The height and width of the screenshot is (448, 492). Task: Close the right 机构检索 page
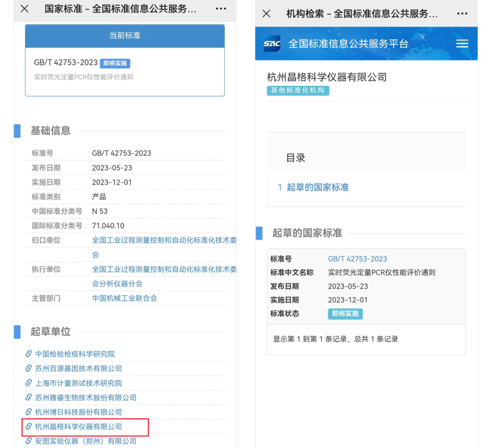[266, 14]
